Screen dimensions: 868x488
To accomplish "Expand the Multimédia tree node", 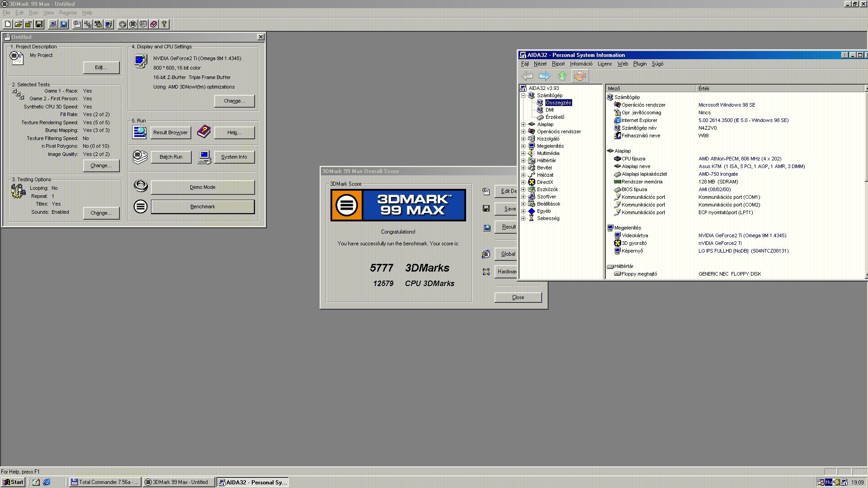I will pos(524,153).
